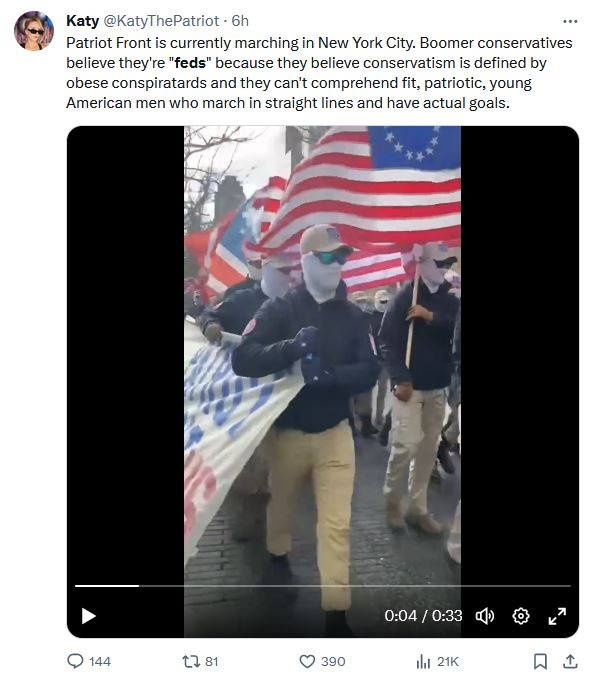View analytics via the bar chart icon
Viewport: 592px width, 680px height.
pyautogui.click(x=423, y=661)
